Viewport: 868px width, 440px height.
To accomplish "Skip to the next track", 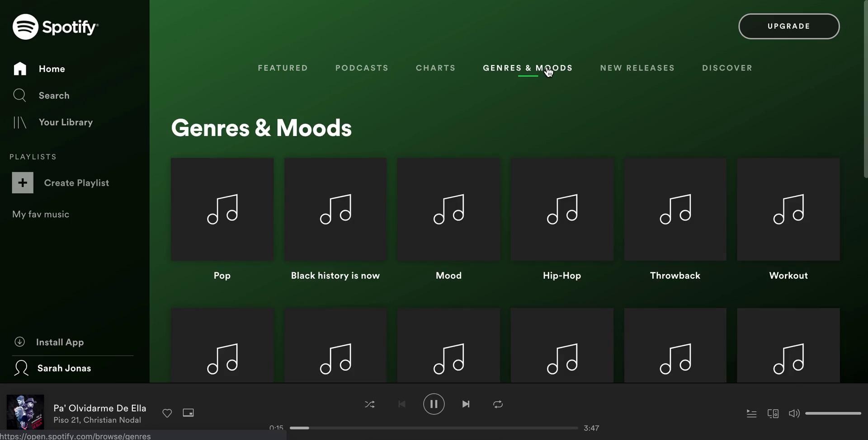I will [x=466, y=404].
